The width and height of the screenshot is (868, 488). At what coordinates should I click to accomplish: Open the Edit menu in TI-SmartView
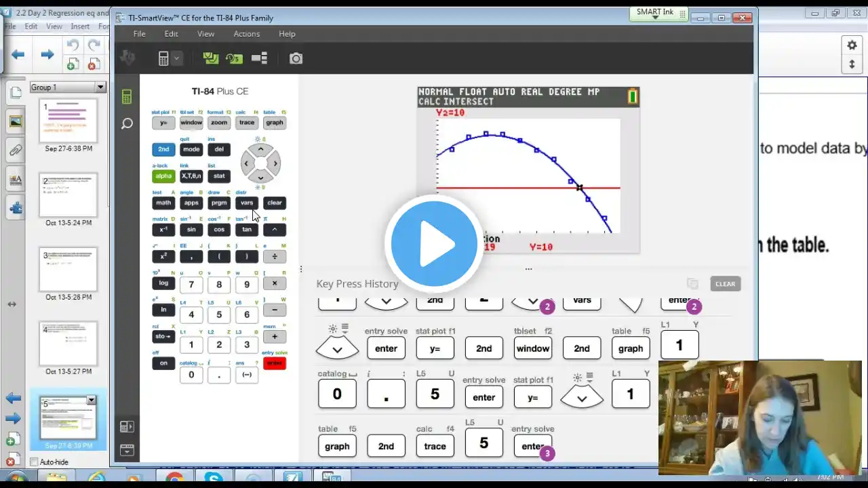[171, 34]
